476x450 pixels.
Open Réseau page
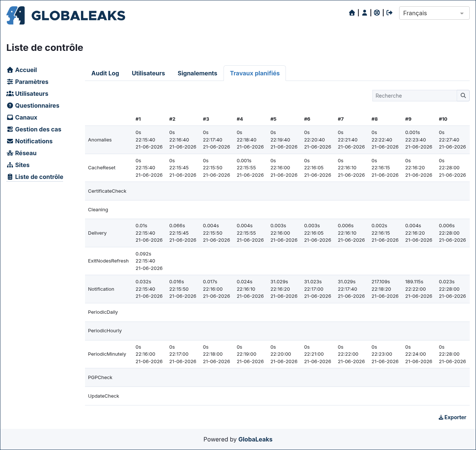26,153
